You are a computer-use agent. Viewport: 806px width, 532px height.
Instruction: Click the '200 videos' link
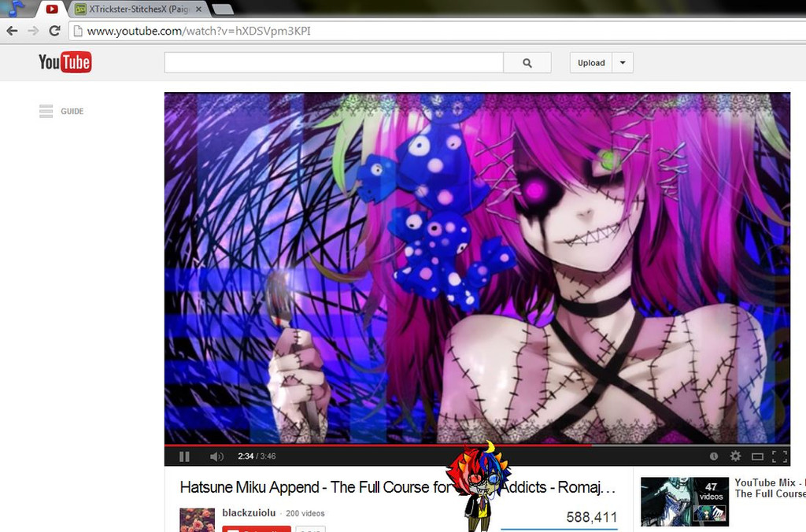305,513
